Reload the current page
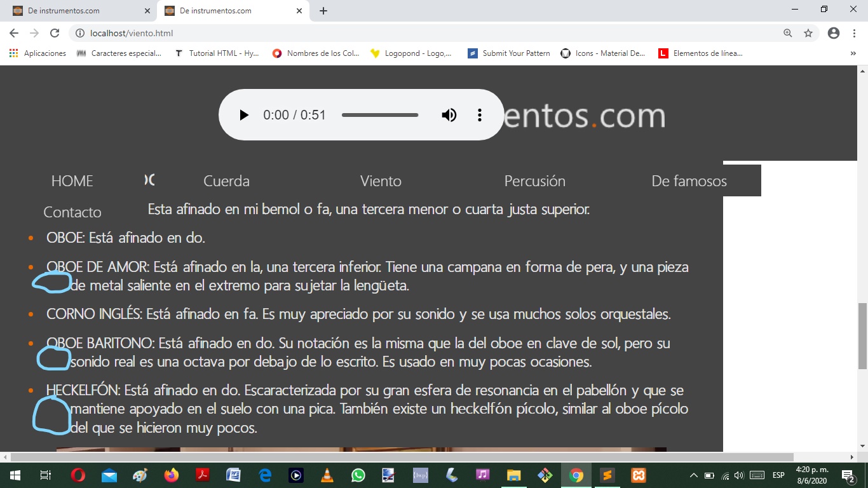868x488 pixels. 55,33
